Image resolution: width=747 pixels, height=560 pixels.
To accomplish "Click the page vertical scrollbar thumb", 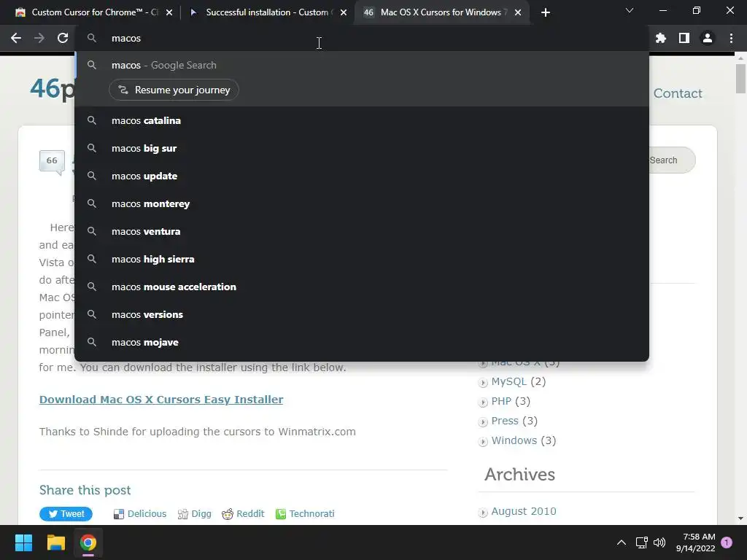I will pyautogui.click(x=740, y=79).
